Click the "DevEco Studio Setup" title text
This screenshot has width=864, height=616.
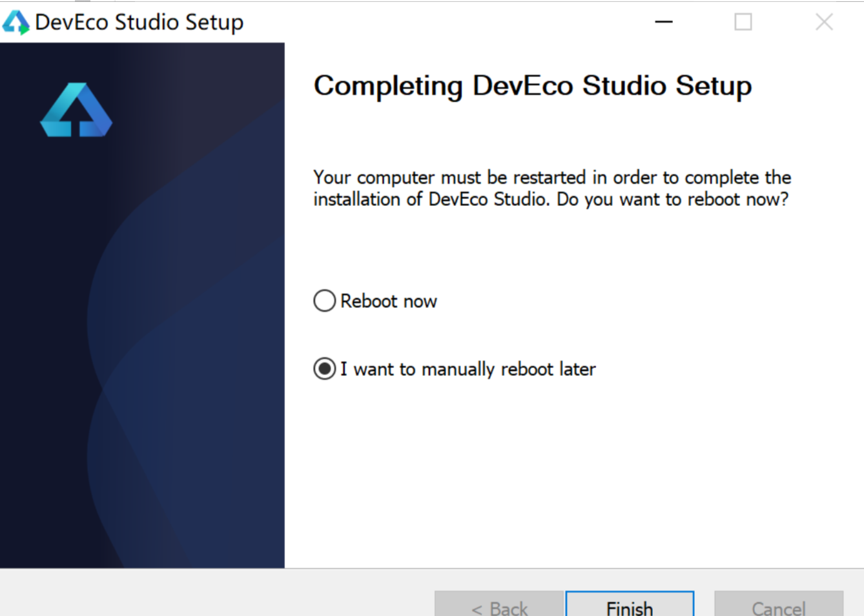[139, 23]
